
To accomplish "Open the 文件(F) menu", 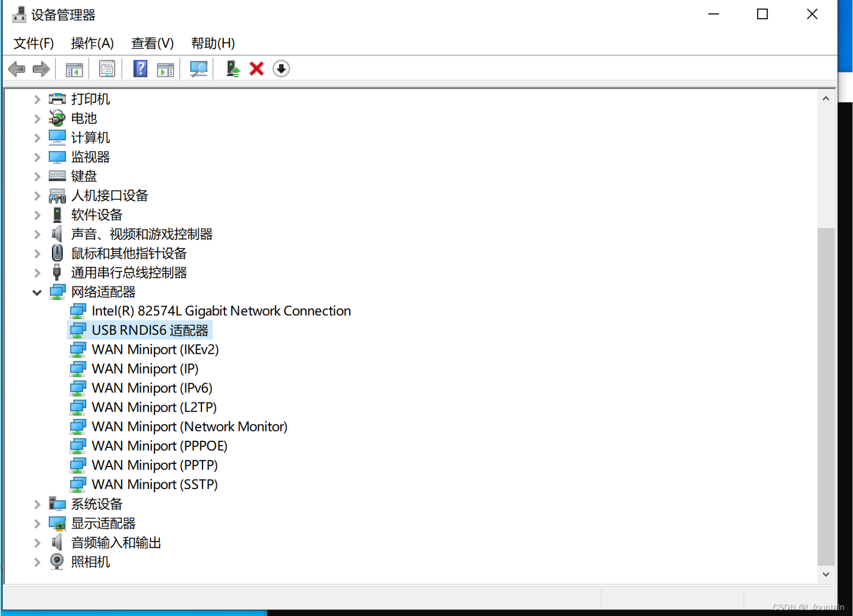I will coord(33,43).
